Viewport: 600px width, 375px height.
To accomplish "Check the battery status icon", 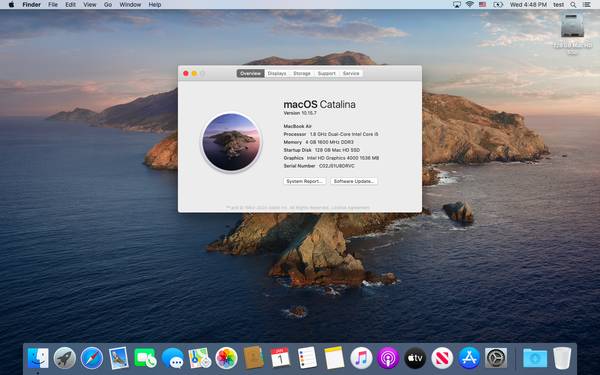I will [498, 5].
